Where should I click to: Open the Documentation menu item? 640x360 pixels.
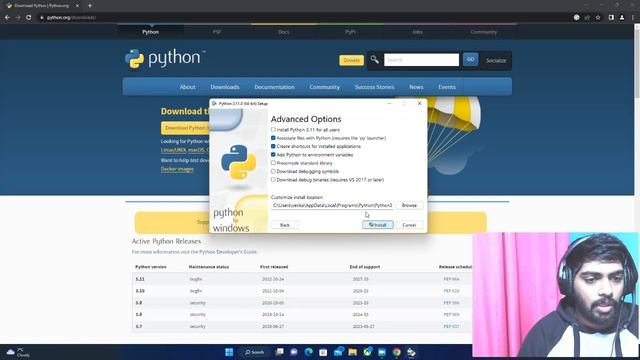coord(274,87)
